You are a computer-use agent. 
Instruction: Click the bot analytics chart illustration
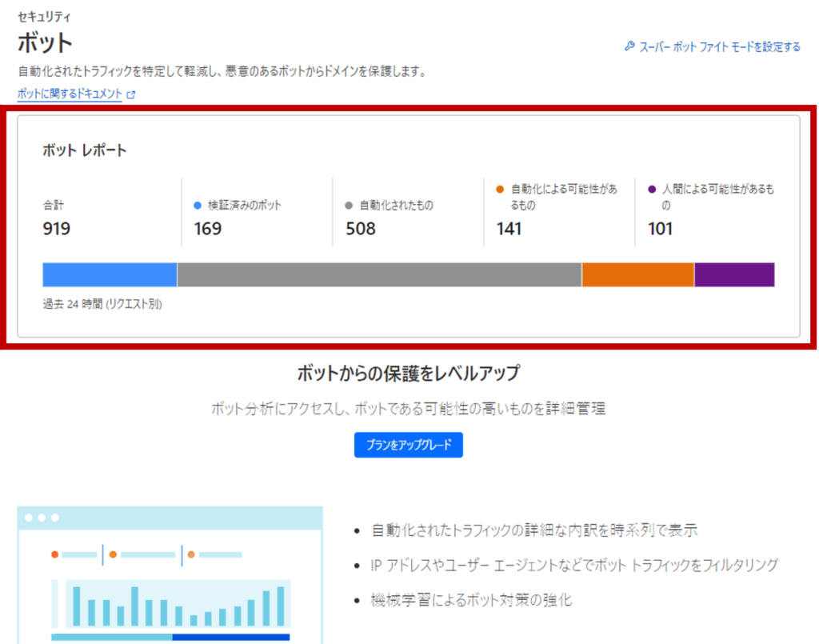[x=170, y=574]
